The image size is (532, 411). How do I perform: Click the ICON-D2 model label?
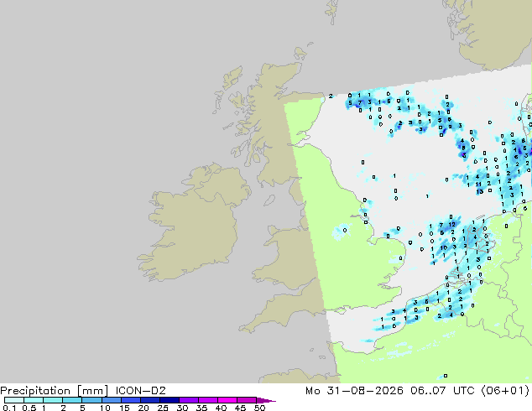point(141,391)
